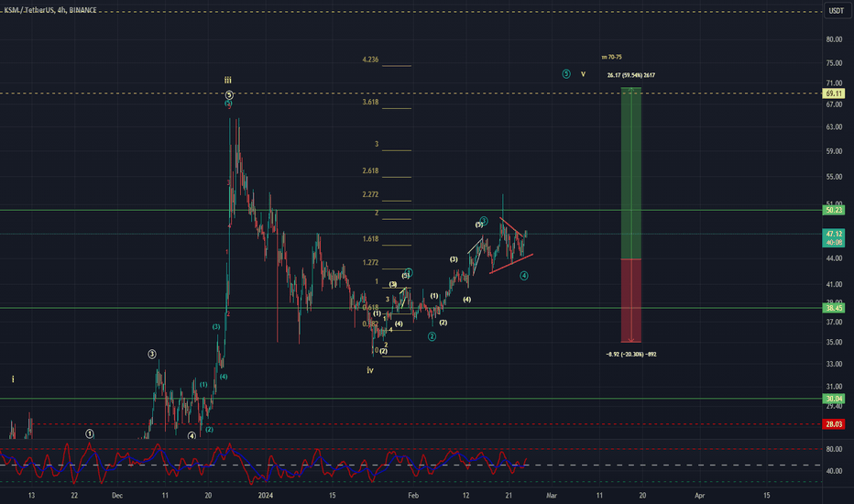Viewport: 854px width, 504px height.
Task: Click the 40.00 RSI scale value
Action: tap(834, 471)
